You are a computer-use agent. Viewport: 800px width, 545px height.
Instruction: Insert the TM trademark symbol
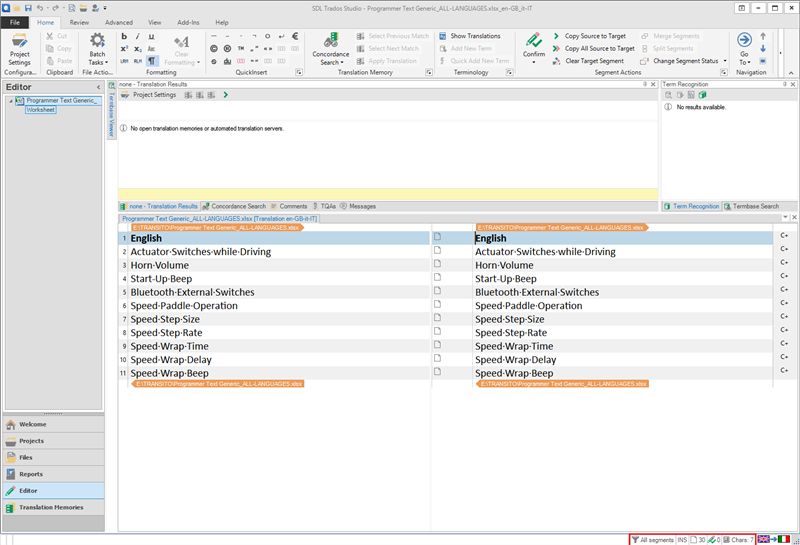(241, 48)
